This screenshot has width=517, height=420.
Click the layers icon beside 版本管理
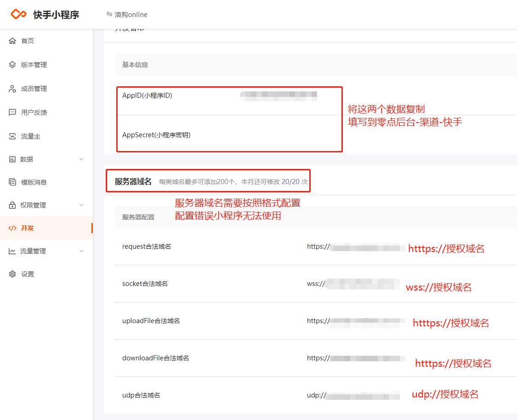[12, 65]
